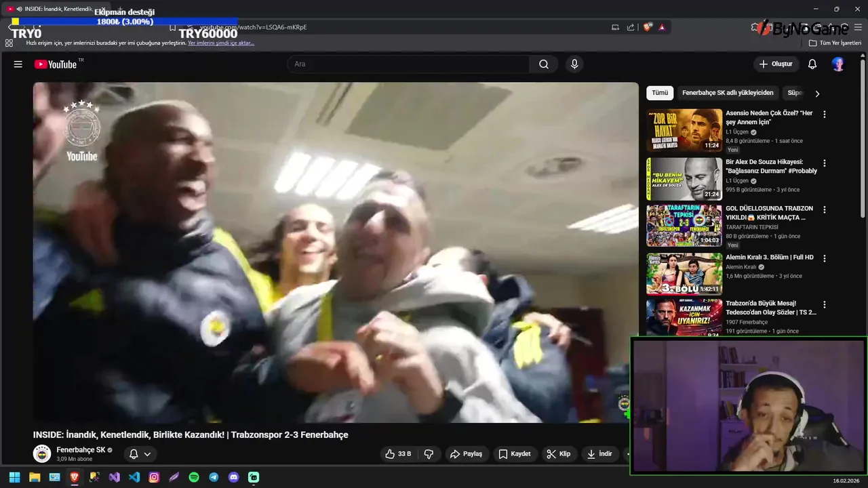Open Visual Studio Code from taskbar
Image resolution: width=868 pixels, height=488 pixels.
tap(134, 477)
